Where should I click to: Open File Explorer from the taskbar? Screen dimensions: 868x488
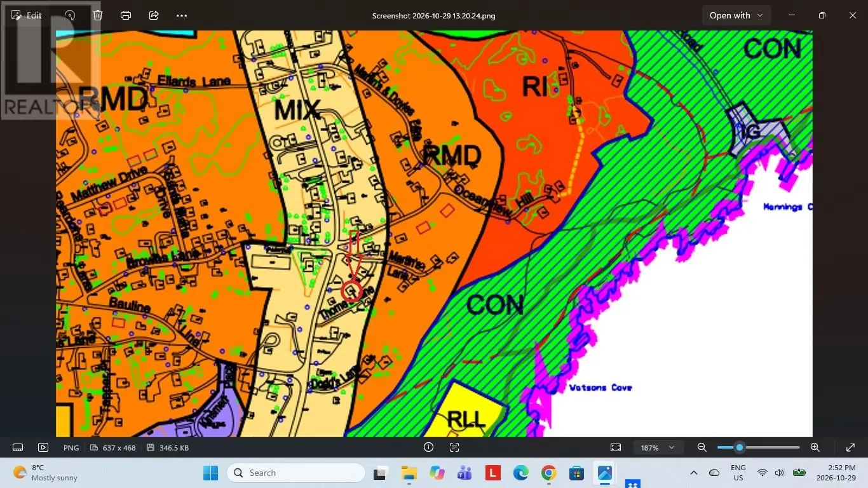tap(409, 473)
